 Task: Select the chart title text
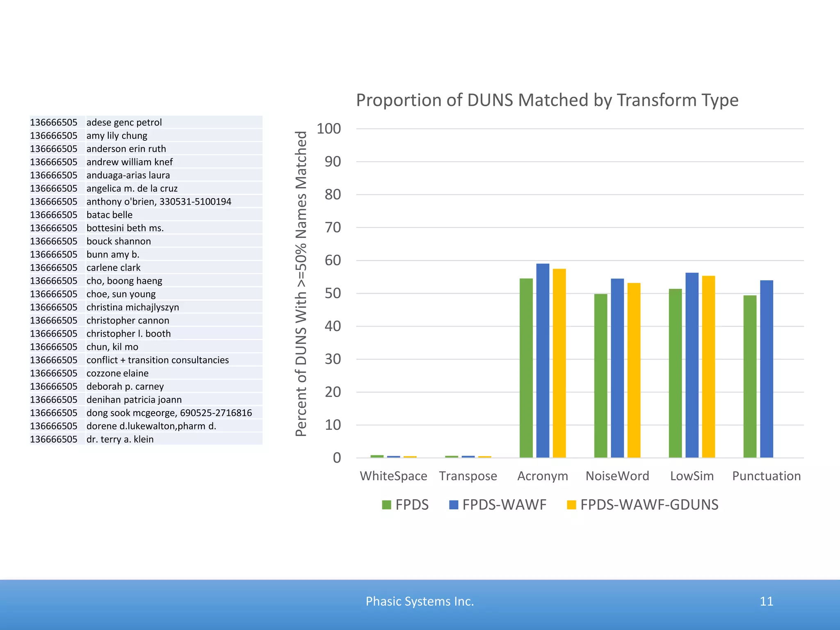[547, 100]
